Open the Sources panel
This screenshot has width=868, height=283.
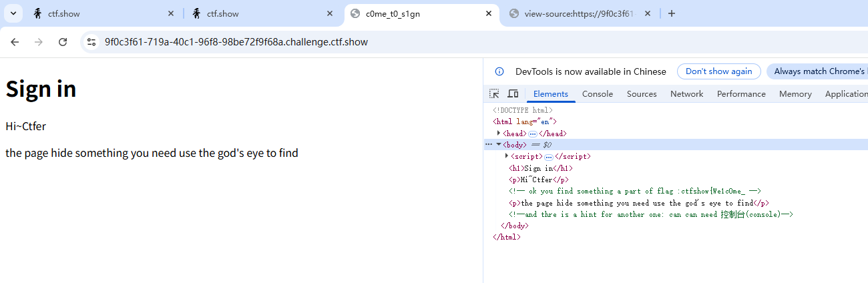(642, 94)
